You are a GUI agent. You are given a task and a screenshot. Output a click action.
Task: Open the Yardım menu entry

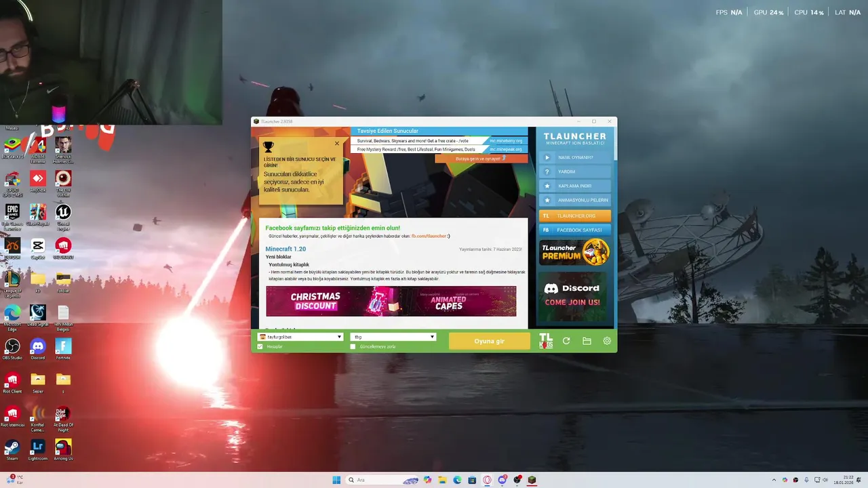tap(575, 171)
